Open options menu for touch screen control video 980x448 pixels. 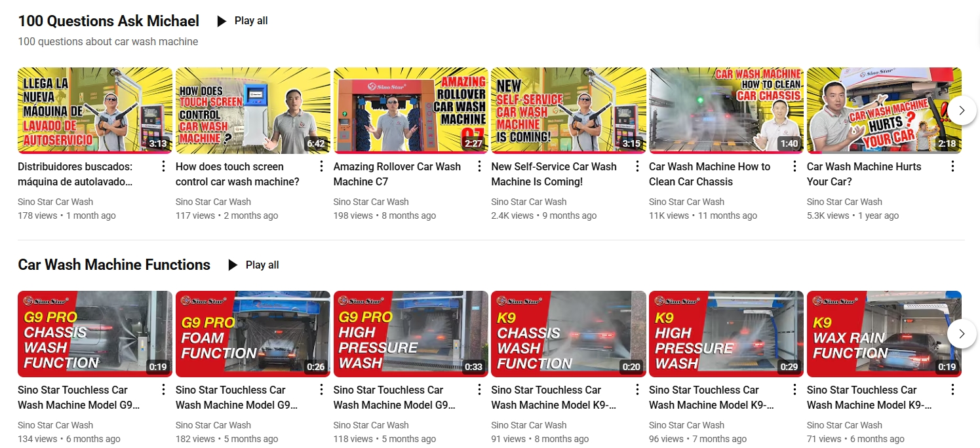tap(321, 166)
